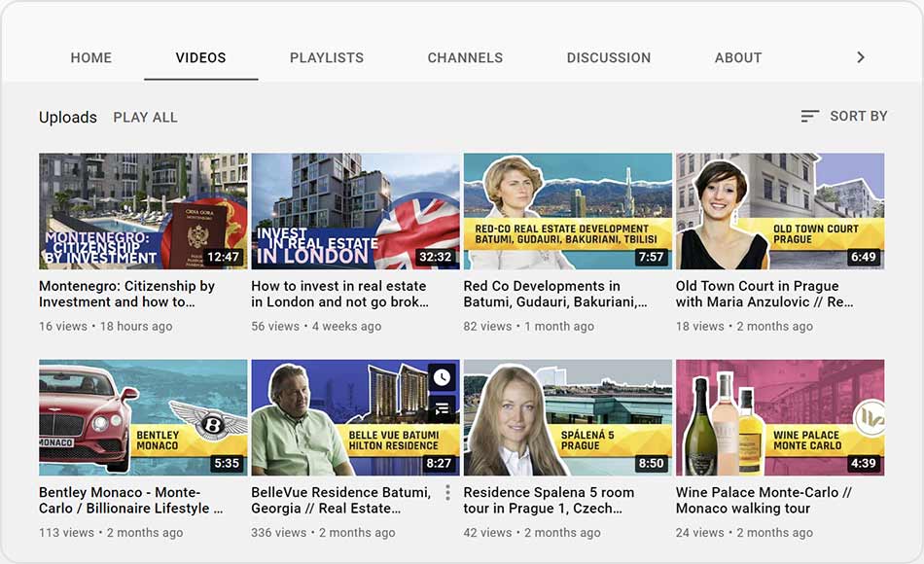924x564 pixels.
Task: Open the PLAYLISTS tab
Action: (x=327, y=57)
